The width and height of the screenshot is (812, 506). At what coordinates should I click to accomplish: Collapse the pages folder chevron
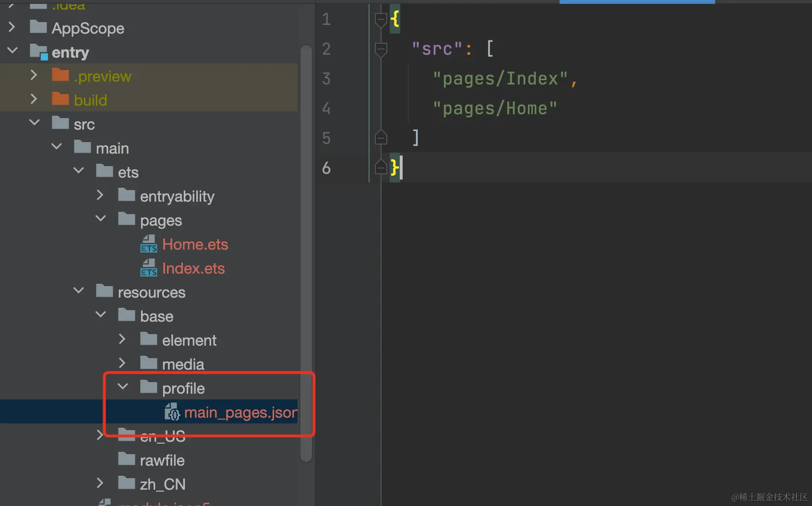(x=101, y=218)
